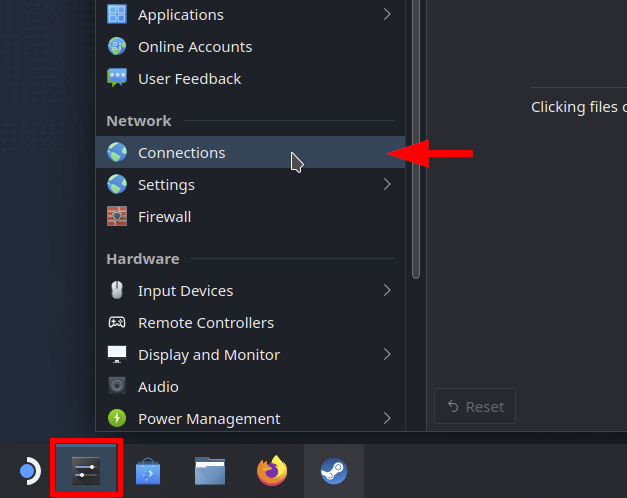627x498 pixels.
Task: Open the Applications settings category
Action: pyautogui.click(x=250, y=15)
